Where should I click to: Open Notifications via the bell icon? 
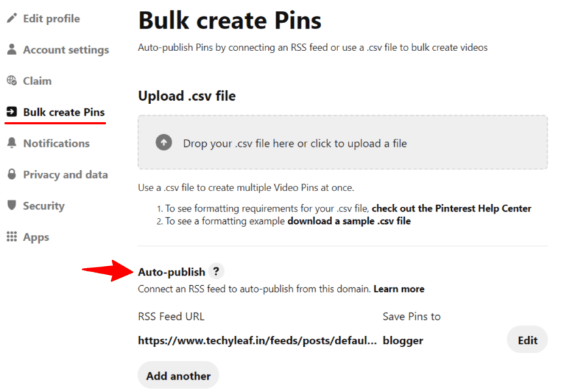pyautogui.click(x=11, y=143)
